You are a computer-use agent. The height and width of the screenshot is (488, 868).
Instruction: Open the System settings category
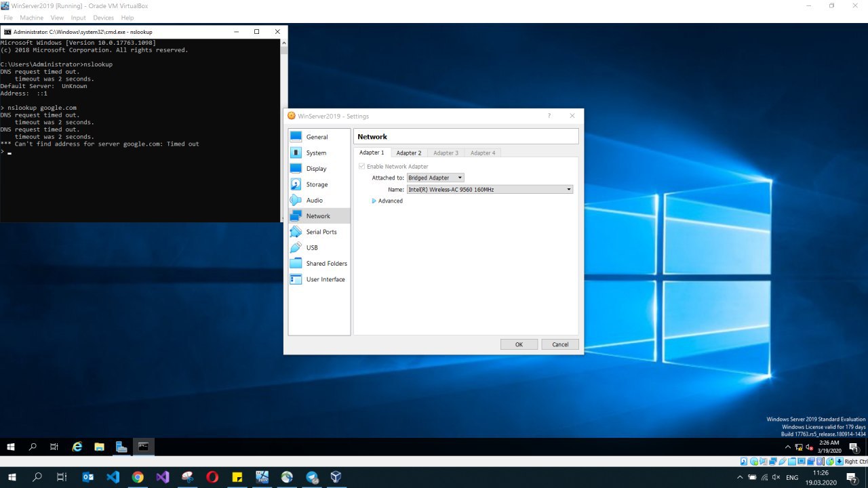click(x=319, y=152)
